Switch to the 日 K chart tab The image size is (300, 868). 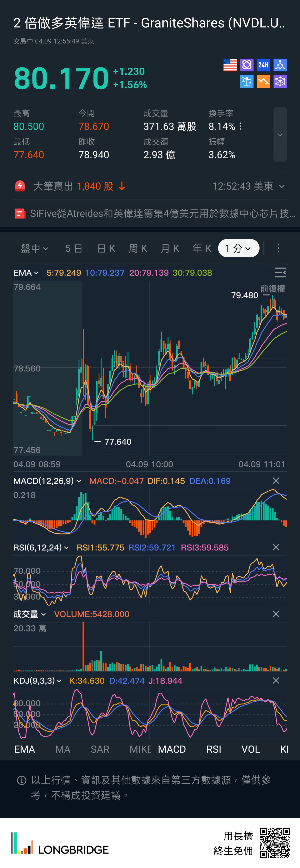(106, 248)
